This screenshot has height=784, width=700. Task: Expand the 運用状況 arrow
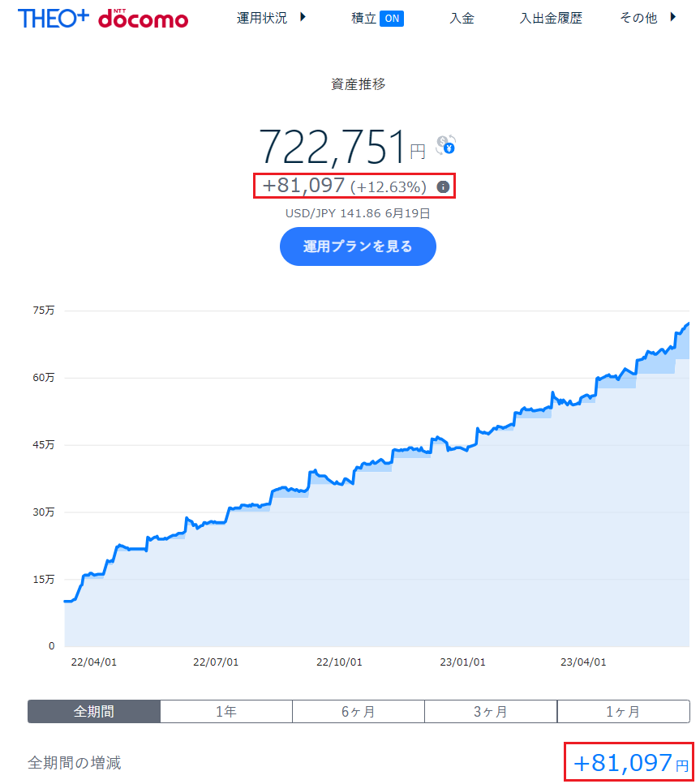[x=303, y=18]
